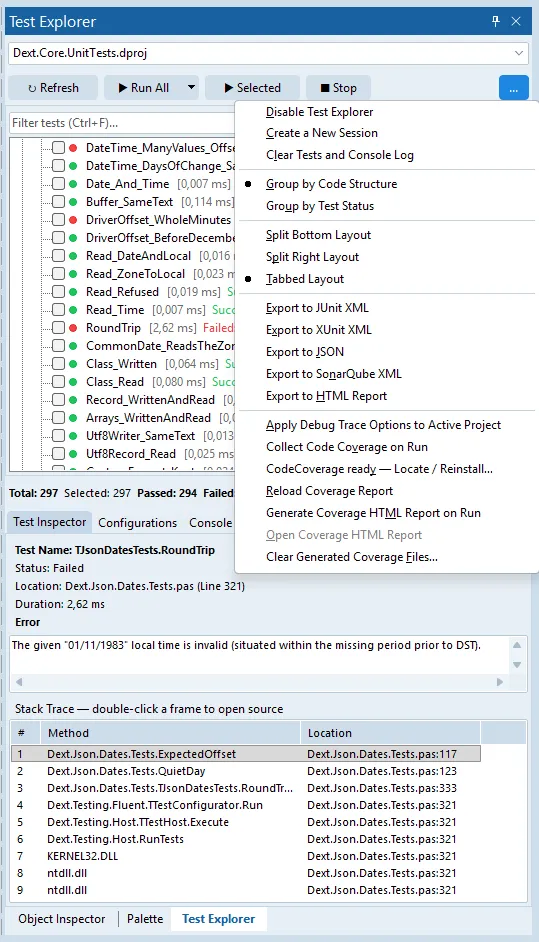Click the Stop button
This screenshot has height=942, width=539.
pos(338,88)
